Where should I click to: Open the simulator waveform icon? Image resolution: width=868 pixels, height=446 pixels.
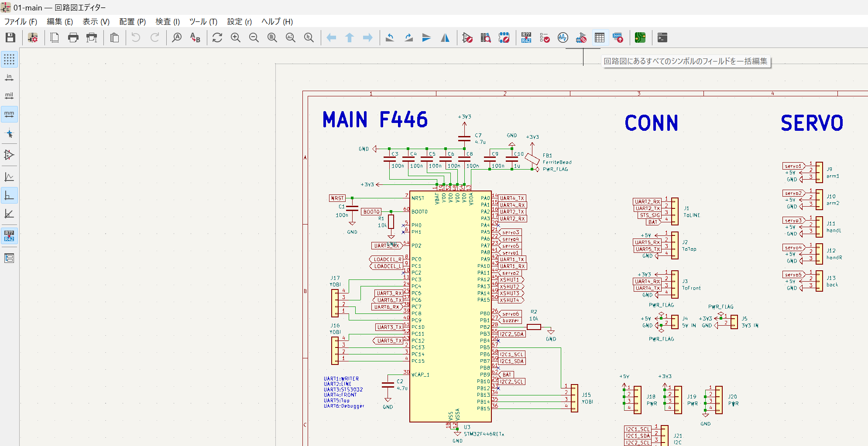point(563,38)
